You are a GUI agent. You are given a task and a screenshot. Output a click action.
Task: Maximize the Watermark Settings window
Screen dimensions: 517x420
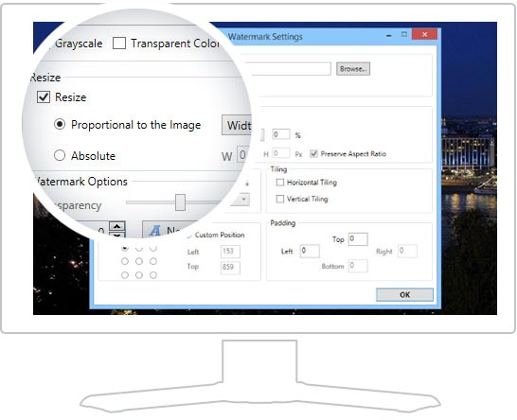(x=404, y=34)
